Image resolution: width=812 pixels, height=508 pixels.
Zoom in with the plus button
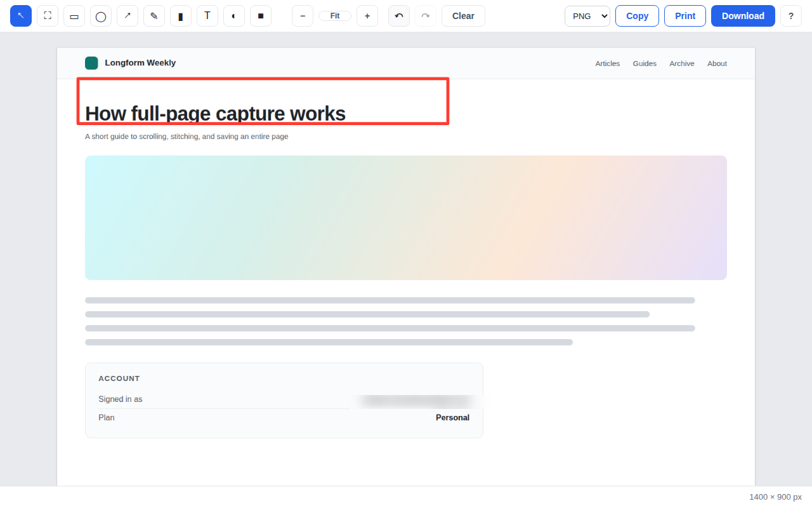click(x=367, y=16)
